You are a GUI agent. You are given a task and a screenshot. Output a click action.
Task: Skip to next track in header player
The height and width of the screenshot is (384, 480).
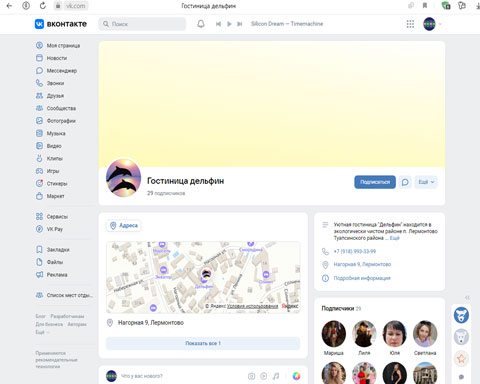click(240, 24)
